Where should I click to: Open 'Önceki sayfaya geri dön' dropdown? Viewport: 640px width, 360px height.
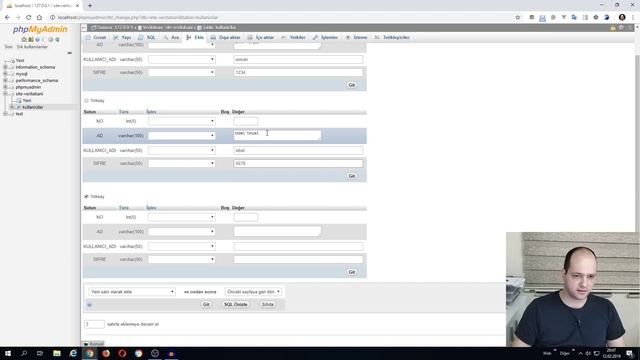click(x=253, y=292)
